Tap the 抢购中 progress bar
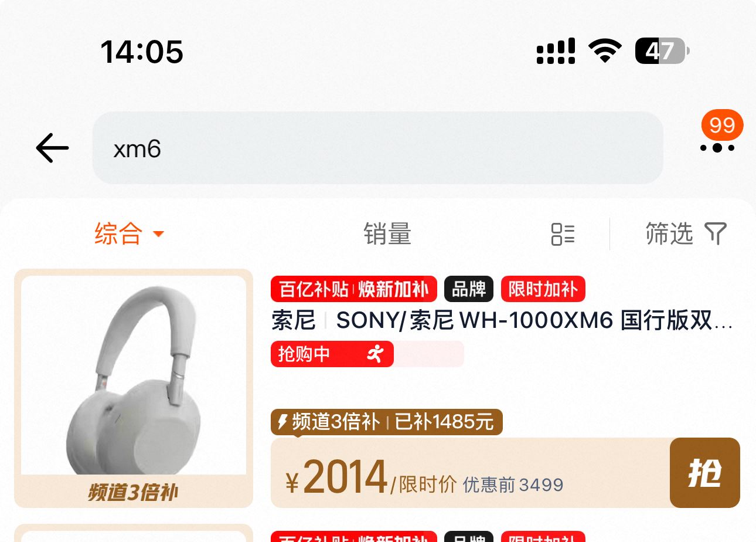This screenshot has height=542, width=756. (x=367, y=354)
